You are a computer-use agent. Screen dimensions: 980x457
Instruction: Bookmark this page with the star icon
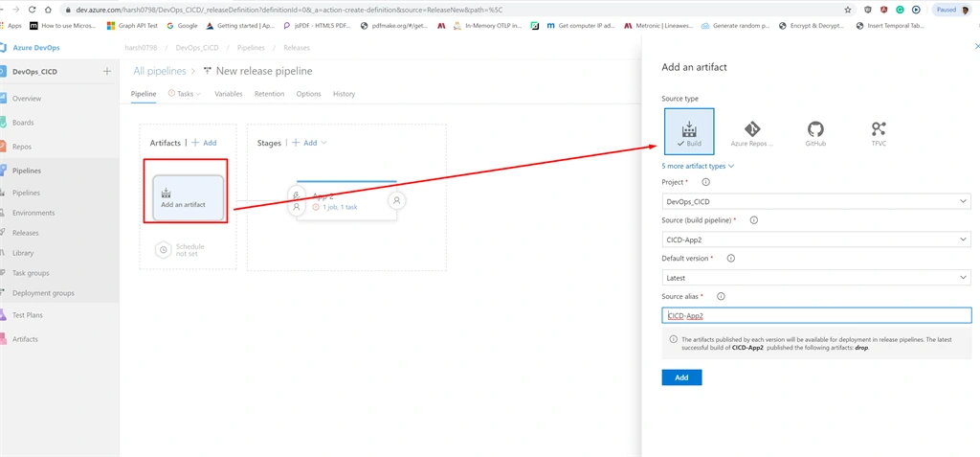pos(848,10)
